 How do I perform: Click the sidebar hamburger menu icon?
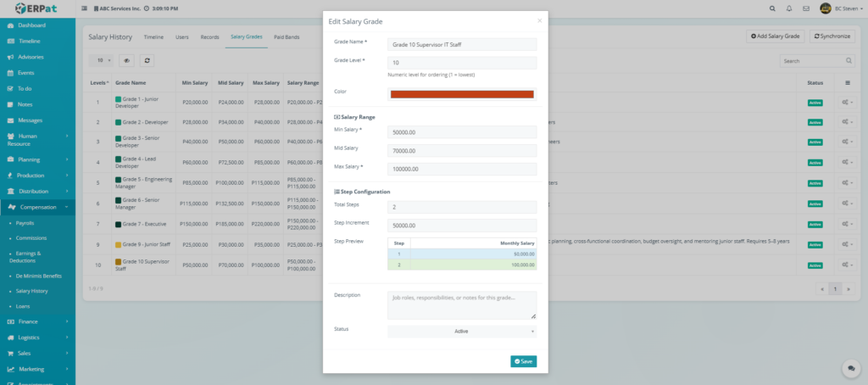(x=83, y=8)
